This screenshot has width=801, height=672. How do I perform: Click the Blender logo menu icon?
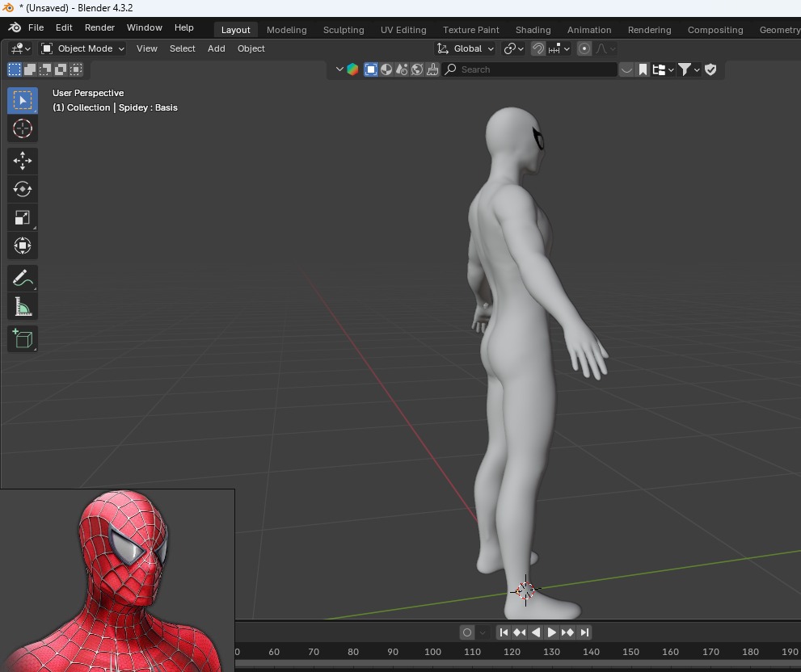[15, 27]
